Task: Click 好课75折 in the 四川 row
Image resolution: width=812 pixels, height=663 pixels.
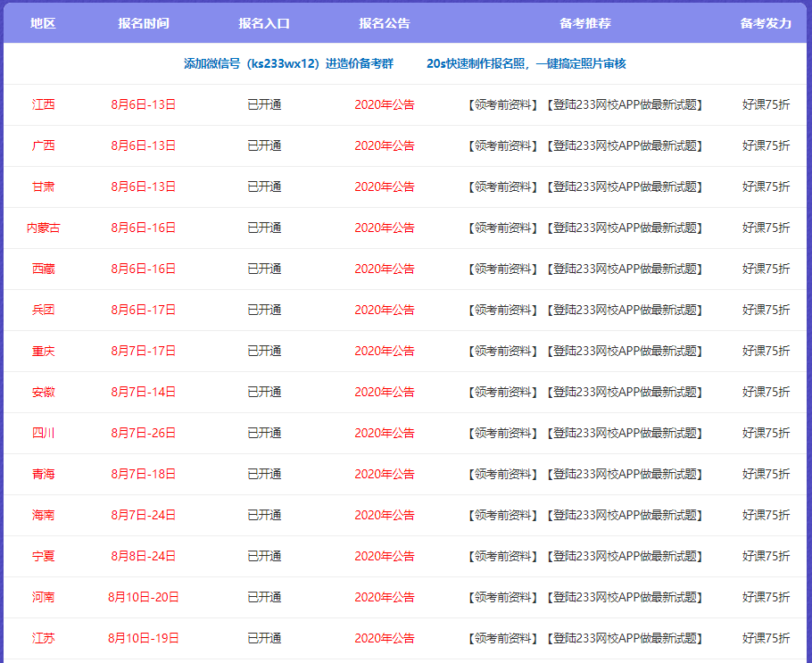Action: click(766, 433)
